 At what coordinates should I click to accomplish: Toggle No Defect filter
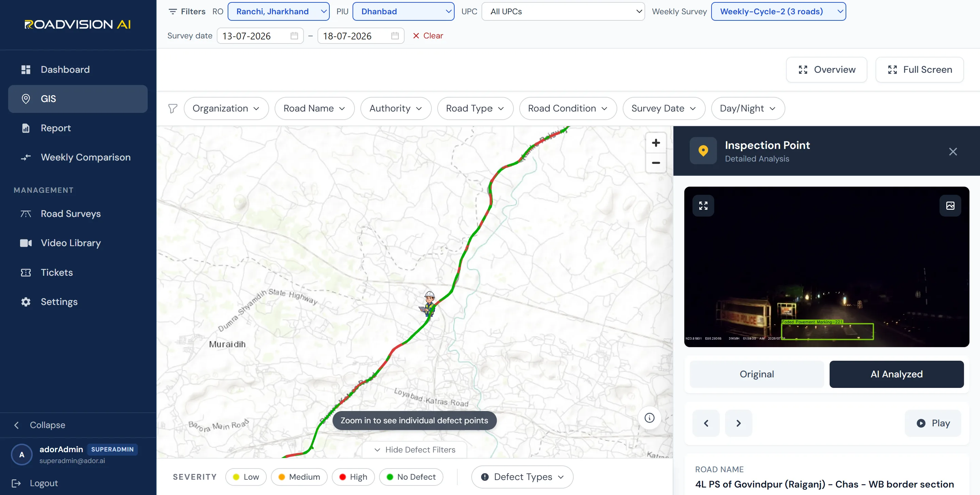411,477
